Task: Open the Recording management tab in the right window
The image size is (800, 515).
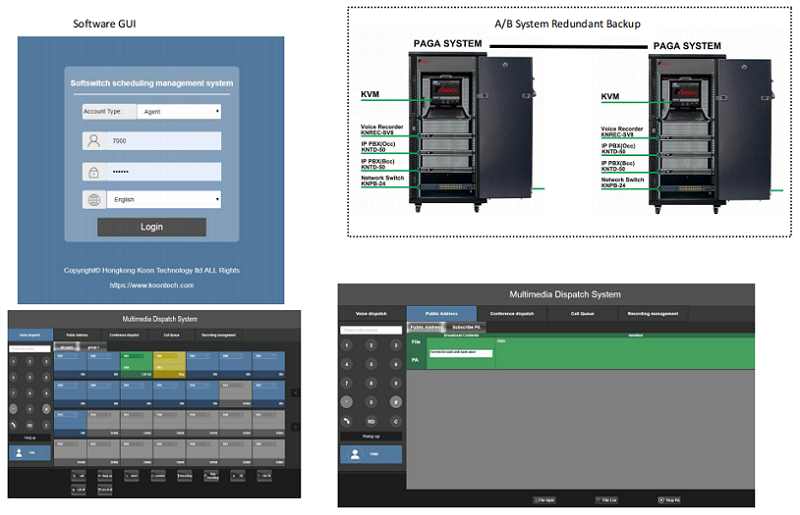Action: [x=655, y=314]
